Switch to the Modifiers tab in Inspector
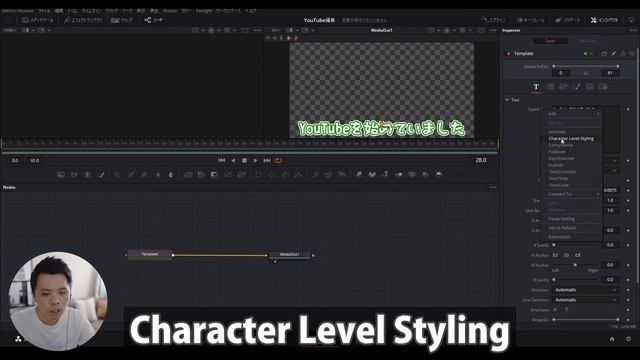The image size is (640, 360). (587, 41)
